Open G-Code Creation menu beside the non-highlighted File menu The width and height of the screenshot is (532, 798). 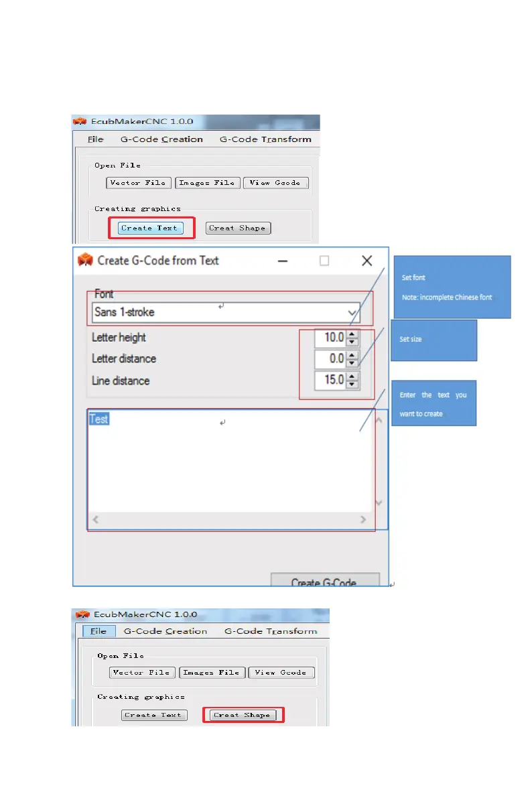(x=162, y=139)
